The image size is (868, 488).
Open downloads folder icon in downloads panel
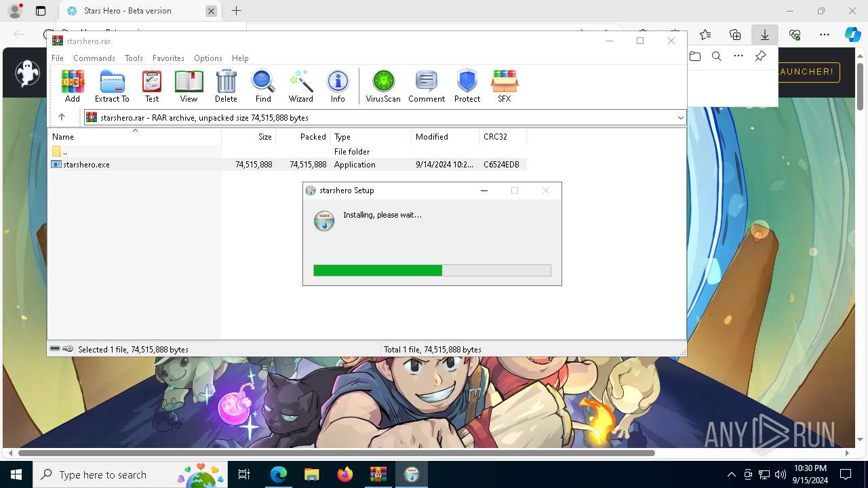(x=695, y=56)
